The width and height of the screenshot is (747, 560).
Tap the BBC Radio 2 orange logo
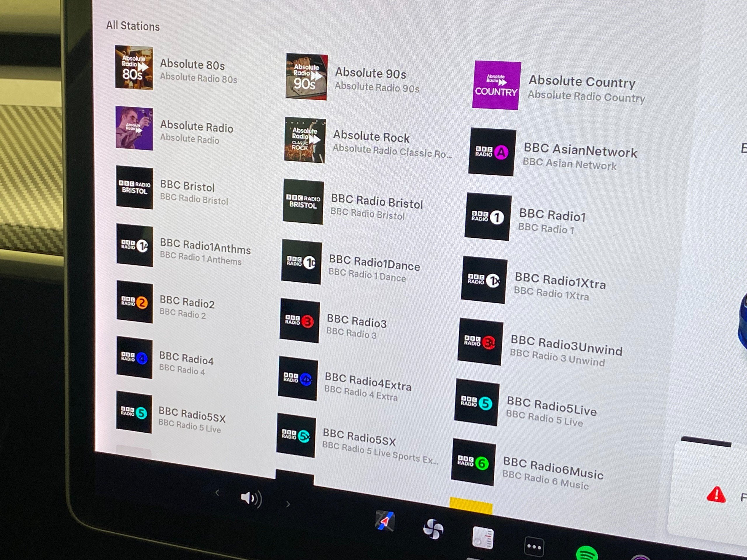tap(135, 302)
